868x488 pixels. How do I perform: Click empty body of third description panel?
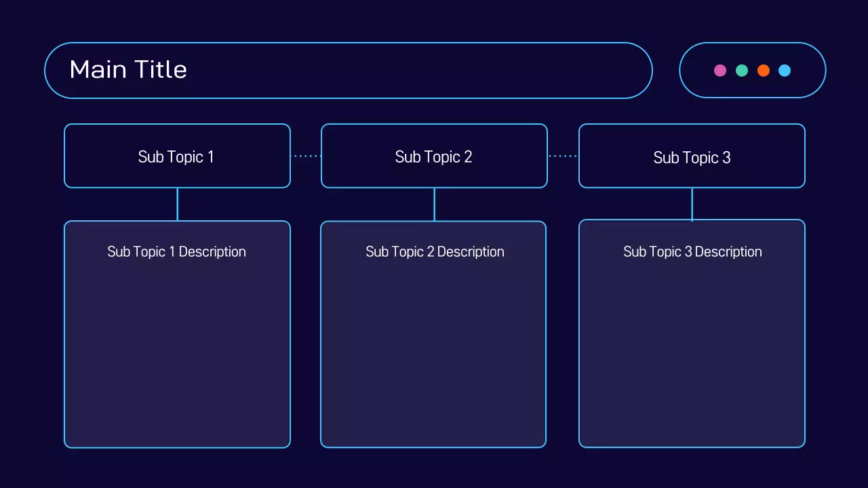click(692, 352)
